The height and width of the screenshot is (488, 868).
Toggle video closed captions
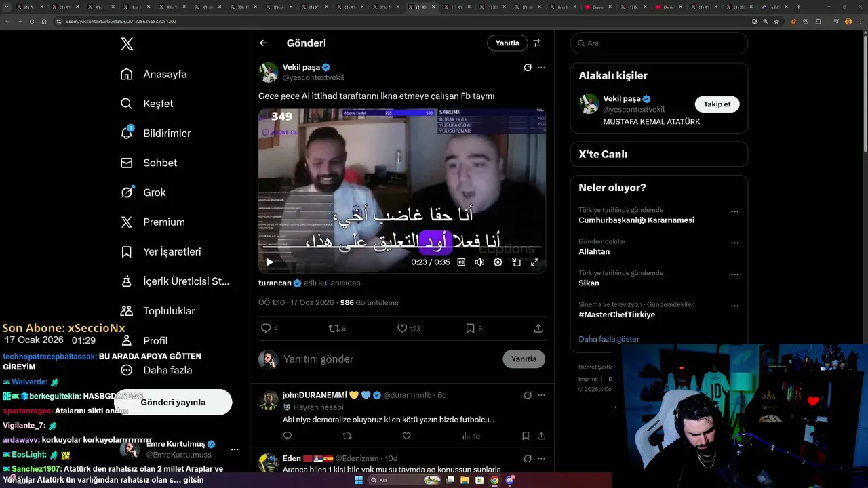(x=461, y=262)
